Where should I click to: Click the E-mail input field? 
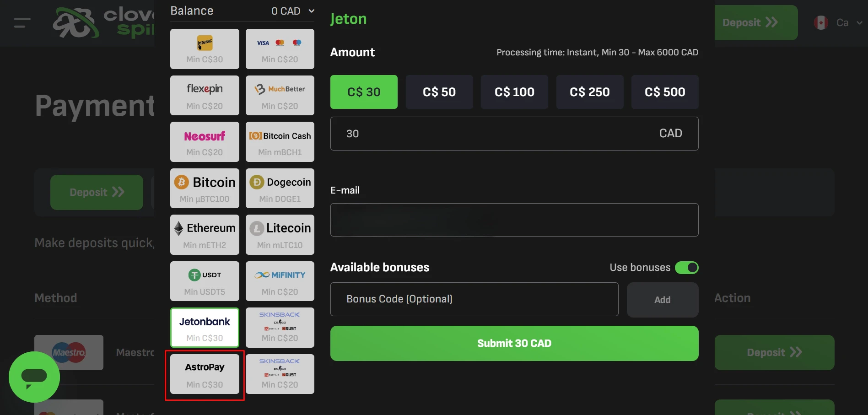tap(514, 220)
